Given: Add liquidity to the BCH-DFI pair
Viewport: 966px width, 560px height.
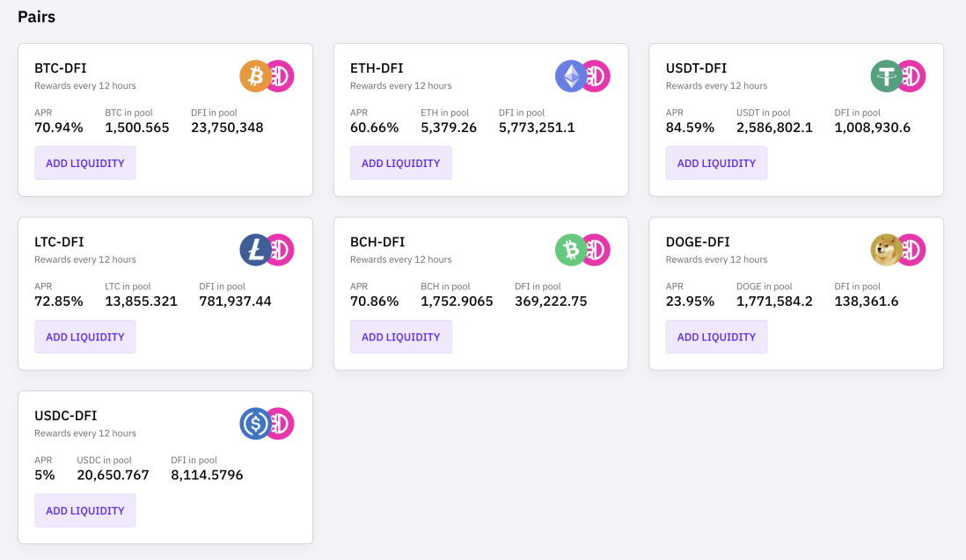Looking at the screenshot, I should coord(400,337).
